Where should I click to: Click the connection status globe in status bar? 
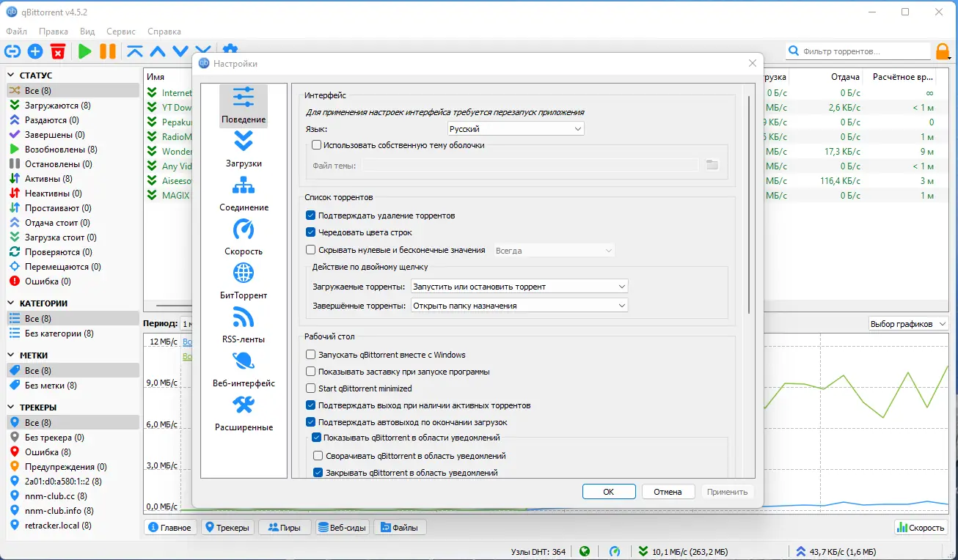click(585, 551)
